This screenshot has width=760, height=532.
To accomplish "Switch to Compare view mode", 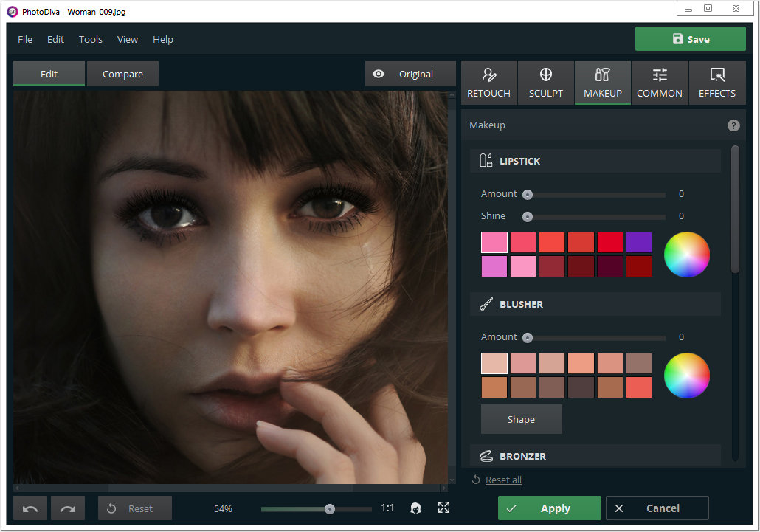I will click(122, 74).
